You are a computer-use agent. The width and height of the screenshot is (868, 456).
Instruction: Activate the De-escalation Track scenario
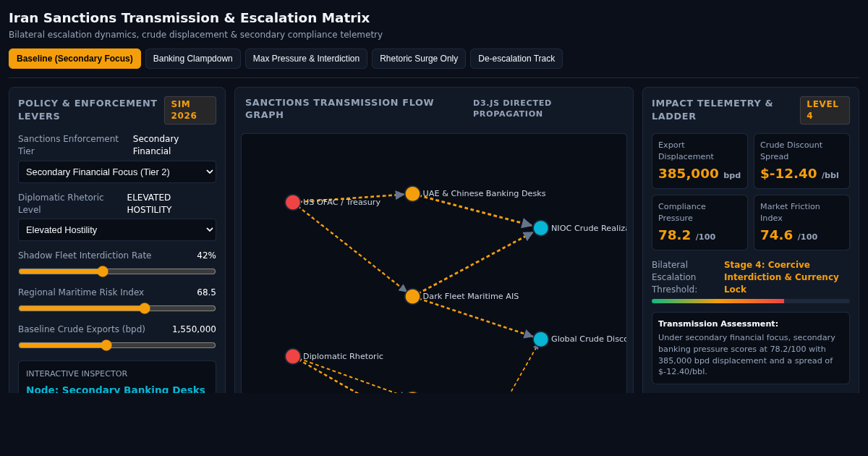click(516, 59)
